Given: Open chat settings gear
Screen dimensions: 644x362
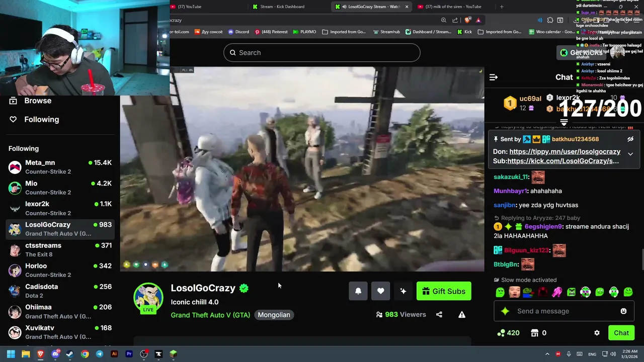Looking at the screenshot, I should (597, 333).
